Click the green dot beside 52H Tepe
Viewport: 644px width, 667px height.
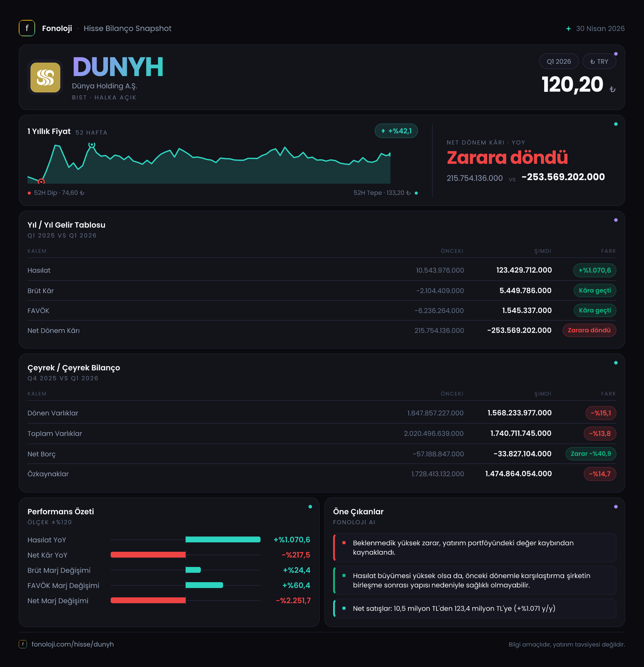click(416, 193)
